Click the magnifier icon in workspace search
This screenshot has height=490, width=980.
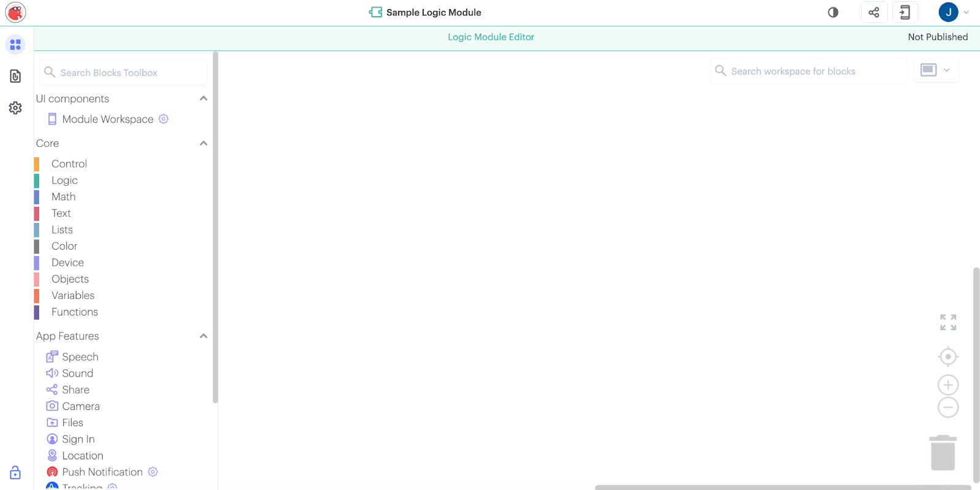(721, 71)
